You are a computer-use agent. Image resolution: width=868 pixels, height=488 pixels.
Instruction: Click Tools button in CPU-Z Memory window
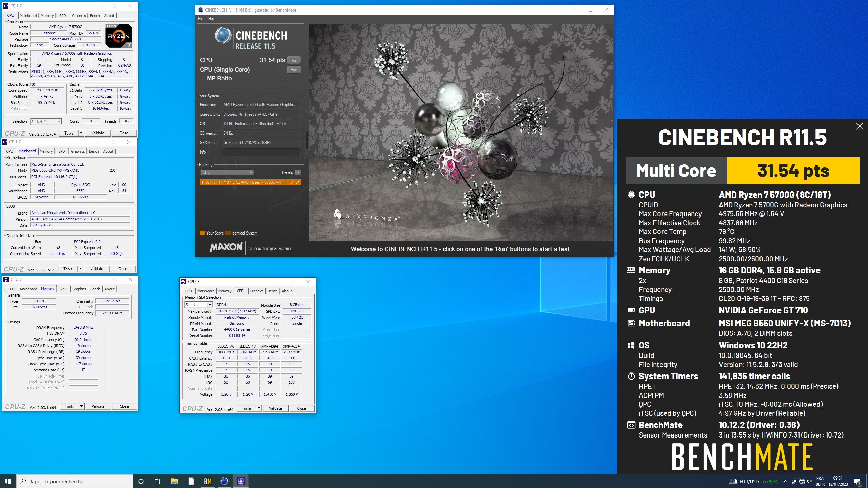69,406
